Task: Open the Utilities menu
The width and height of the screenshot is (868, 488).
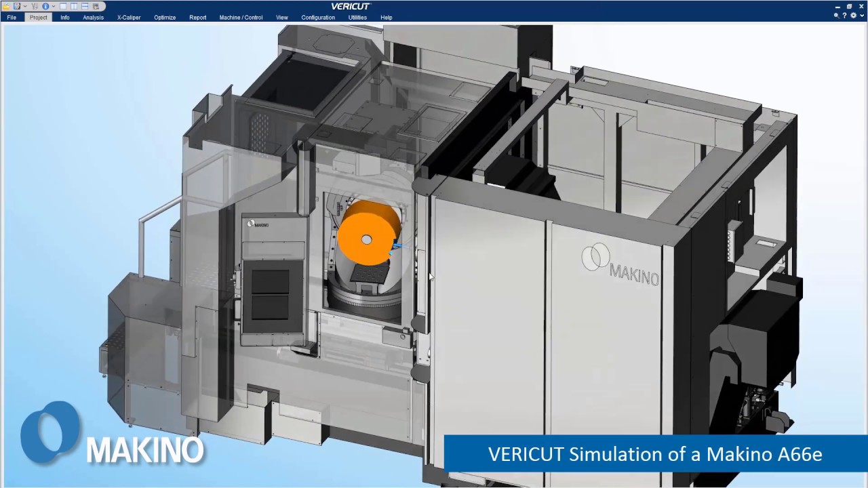Action: [x=357, y=18]
